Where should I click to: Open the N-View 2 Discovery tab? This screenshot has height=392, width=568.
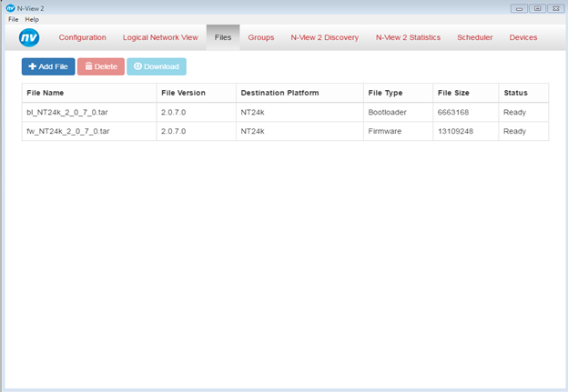325,37
